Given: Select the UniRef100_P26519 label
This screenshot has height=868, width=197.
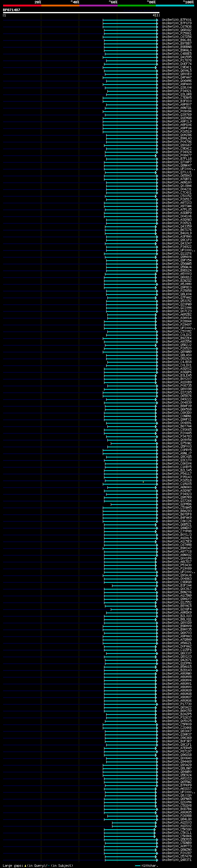Looking at the screenshot, I should (177, 131).
